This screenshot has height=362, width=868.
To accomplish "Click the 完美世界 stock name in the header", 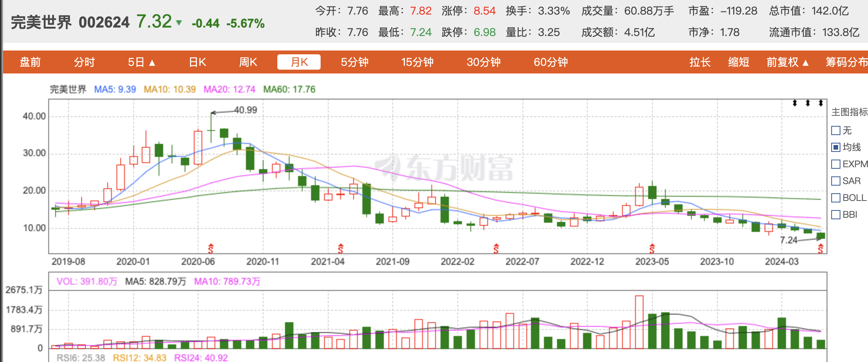I will tap(41, 23).
